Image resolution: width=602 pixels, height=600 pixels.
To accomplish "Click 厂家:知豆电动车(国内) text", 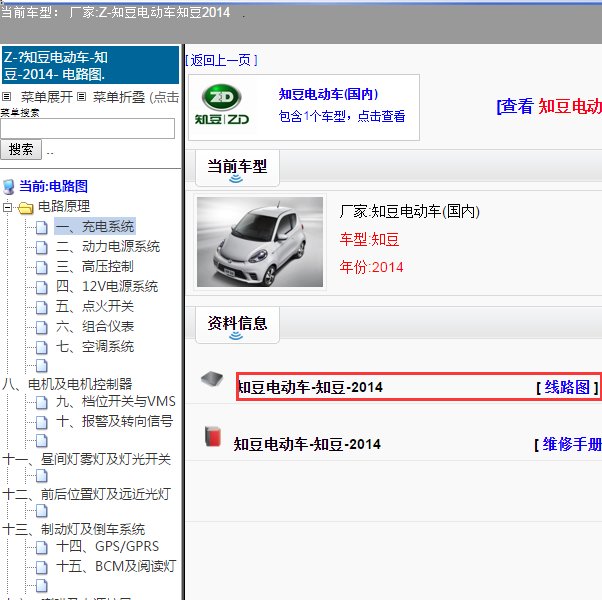I will (410, 212).
